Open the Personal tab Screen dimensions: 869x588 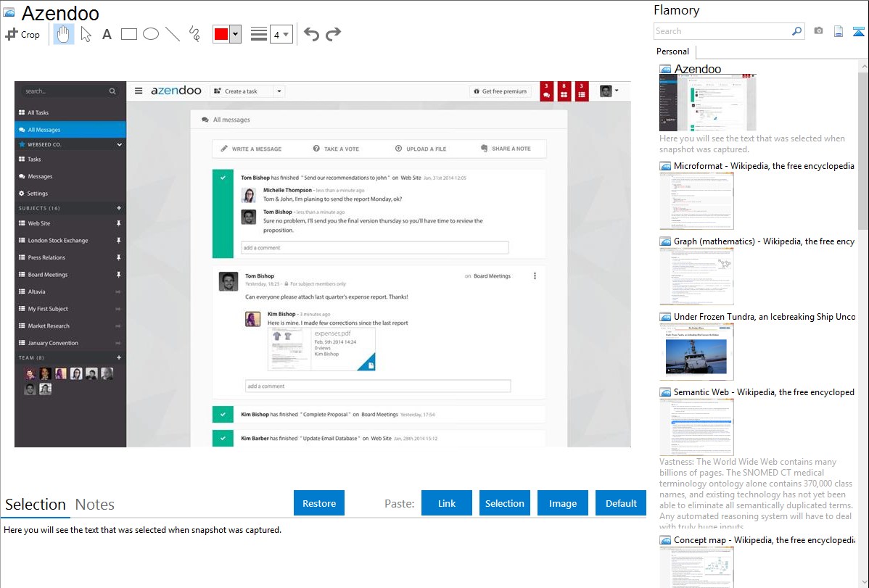(x=673, y=51)
